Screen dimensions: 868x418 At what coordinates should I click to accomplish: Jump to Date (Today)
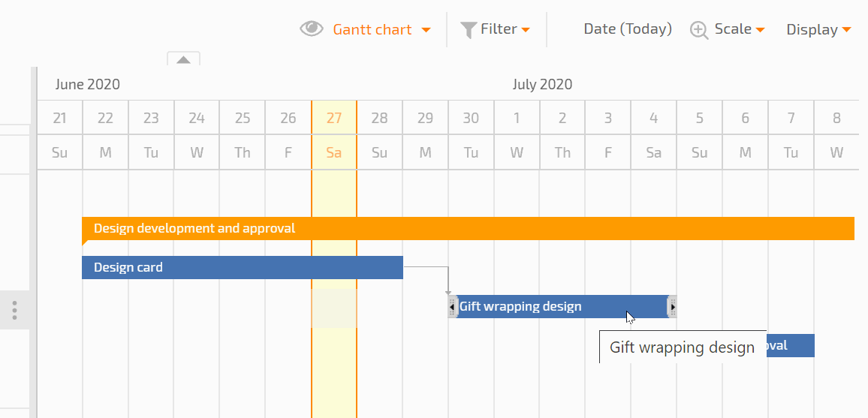tap(628, 29)
